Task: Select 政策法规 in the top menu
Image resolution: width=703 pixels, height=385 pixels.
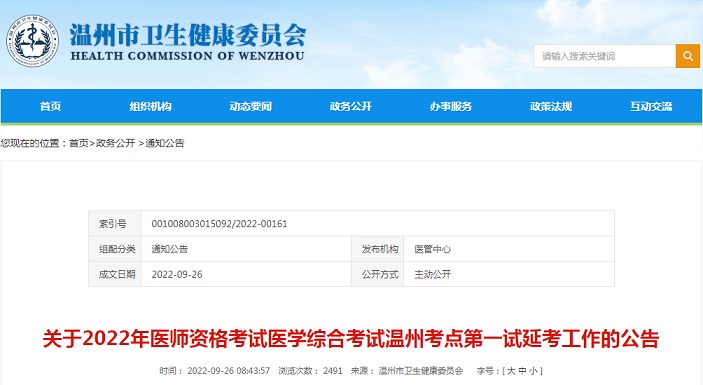Action: point(551,106)
